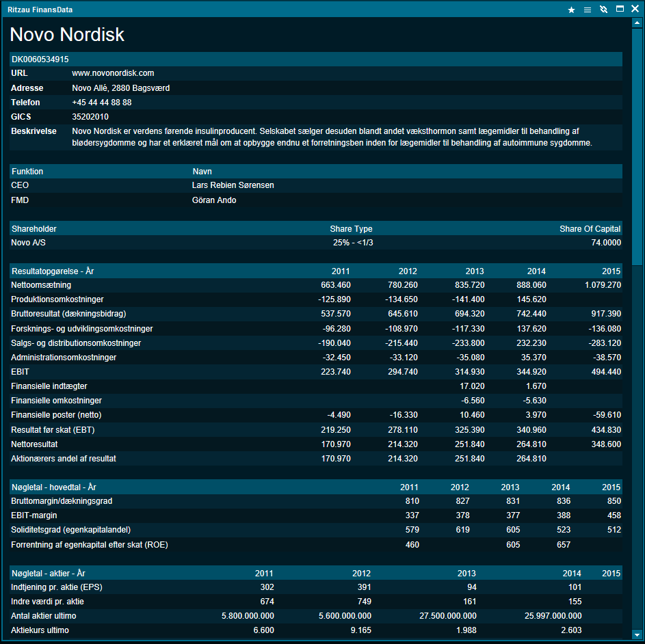Click the Resultatopgørelse - År table header

click(53, 271)
